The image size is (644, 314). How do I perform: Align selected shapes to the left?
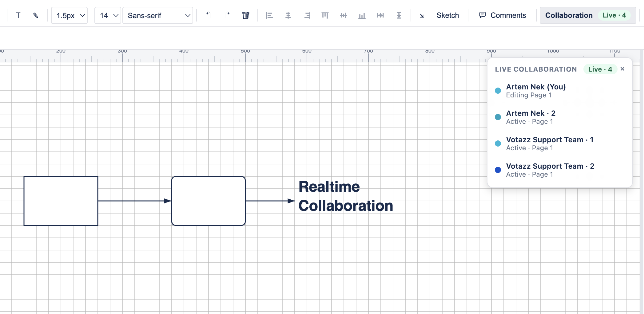pyautogui.click(x=269, y=15)
